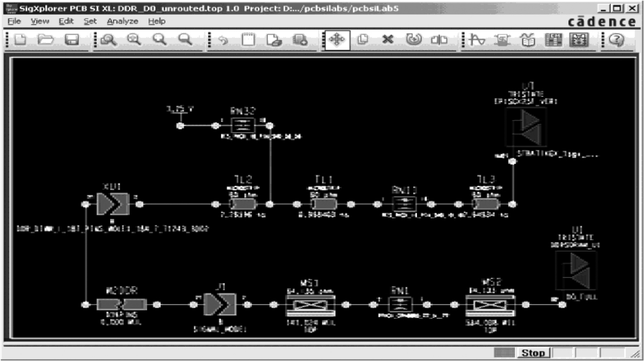Click the Stop button in status bar
Screen dimensions: 644x361
tap(533, 353)
